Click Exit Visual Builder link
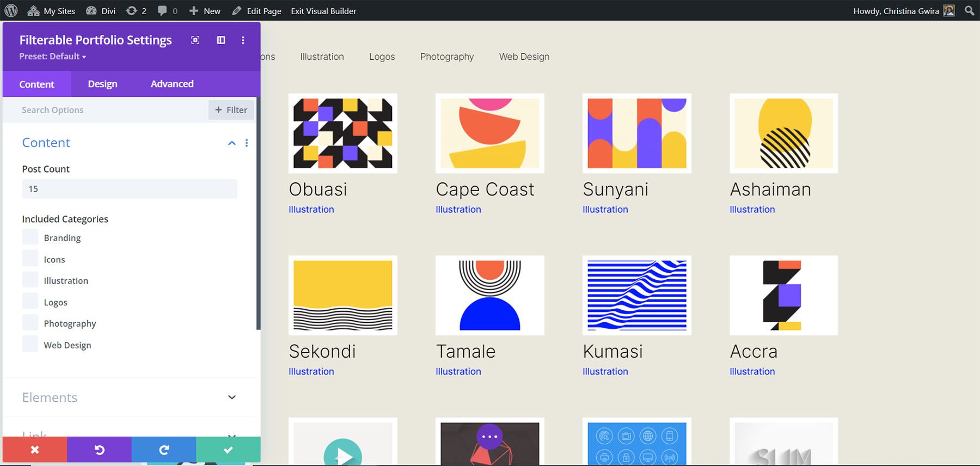The width and height of the screenshot is (980, 466). click(323, 11)
